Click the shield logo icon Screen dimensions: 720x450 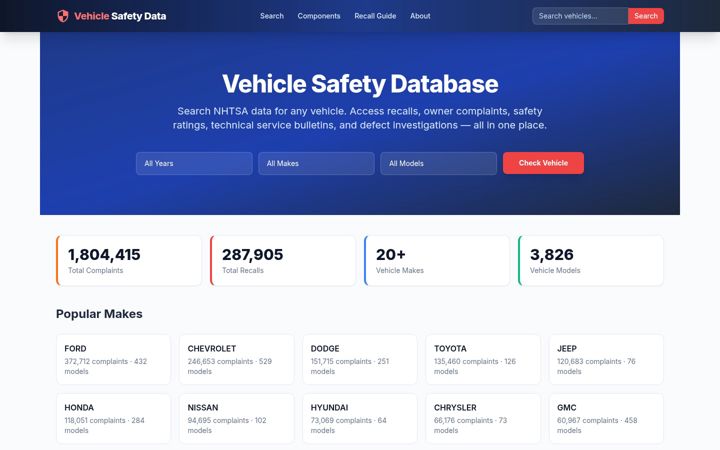(x=63, y=16)
